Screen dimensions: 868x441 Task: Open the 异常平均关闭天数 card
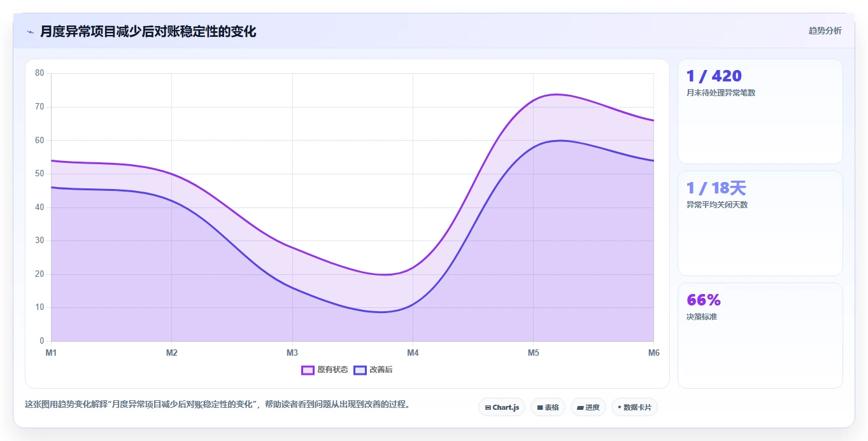(x=760, y=223)
